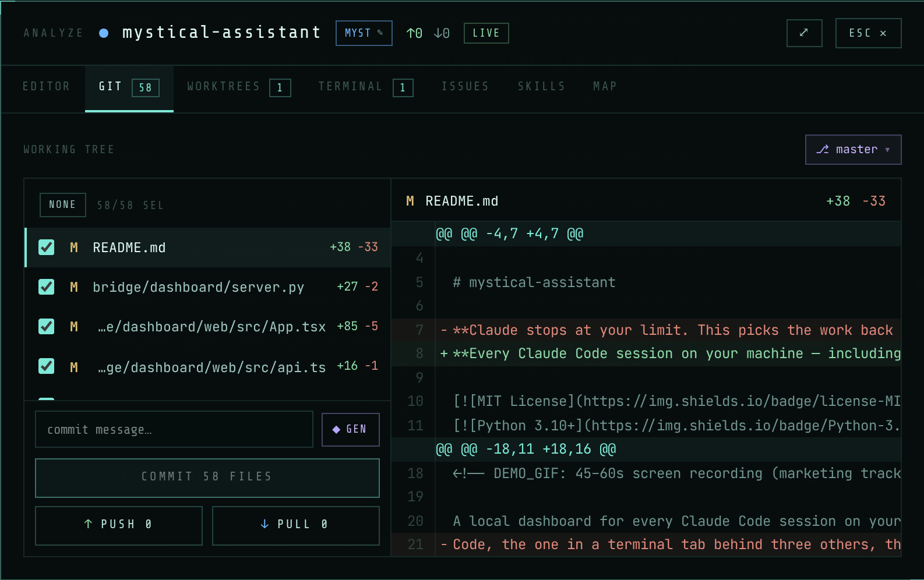This screenshot has height=580, width=924.
Task: Click the hunk header -4,7 +4,7
Action: [x=510, y=234]
